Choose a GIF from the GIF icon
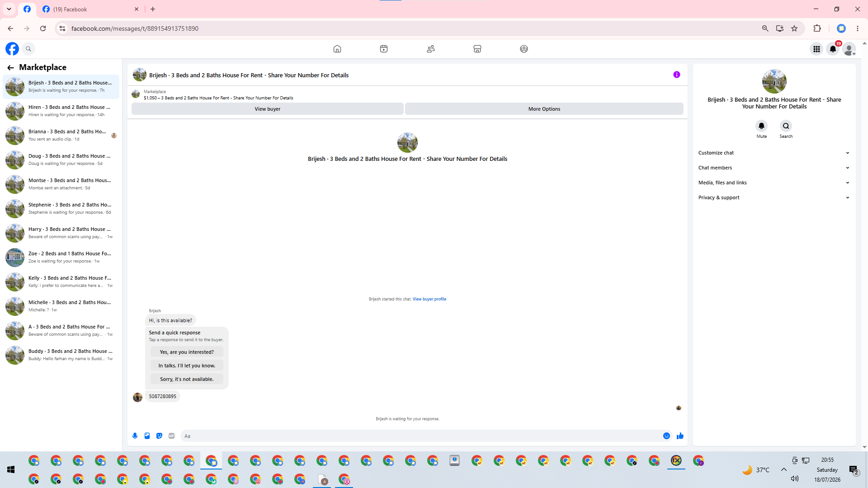This screenshot has height=488, width=868. pos(171,436)
